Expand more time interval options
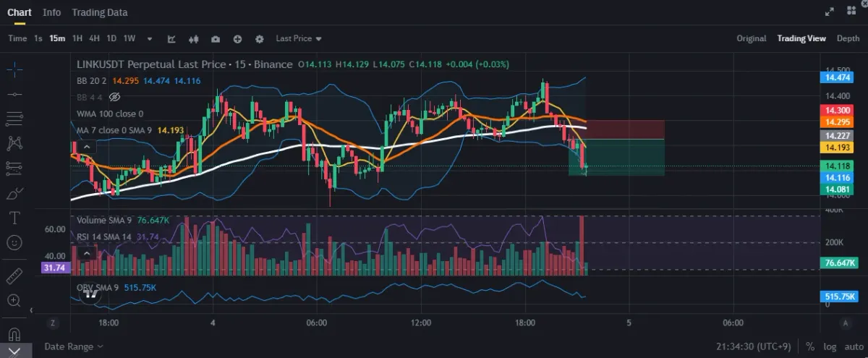Screen dimensions: 868x358 150,38
